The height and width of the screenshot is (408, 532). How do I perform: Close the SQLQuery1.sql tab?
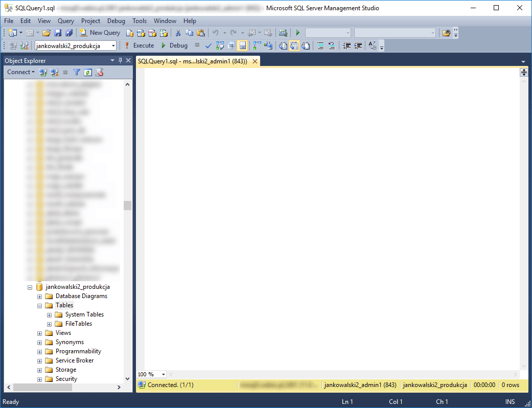pos(255,61)
